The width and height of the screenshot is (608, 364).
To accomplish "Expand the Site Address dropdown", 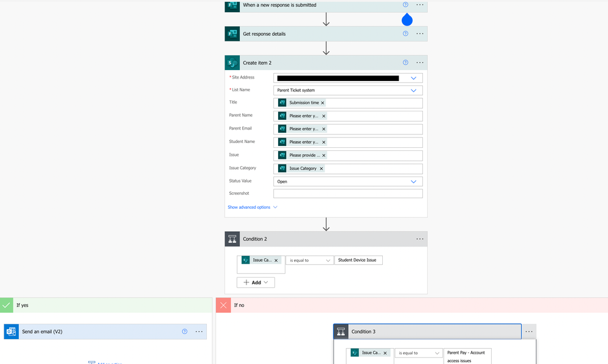I will [413, 78].
